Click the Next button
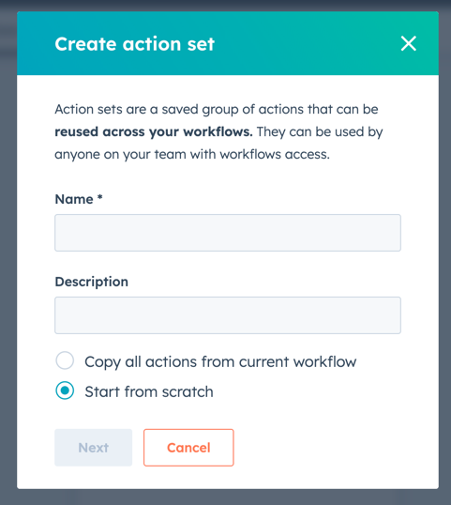Image resolution: width=451 pixels, height=505 pixels. coord(93,447)
